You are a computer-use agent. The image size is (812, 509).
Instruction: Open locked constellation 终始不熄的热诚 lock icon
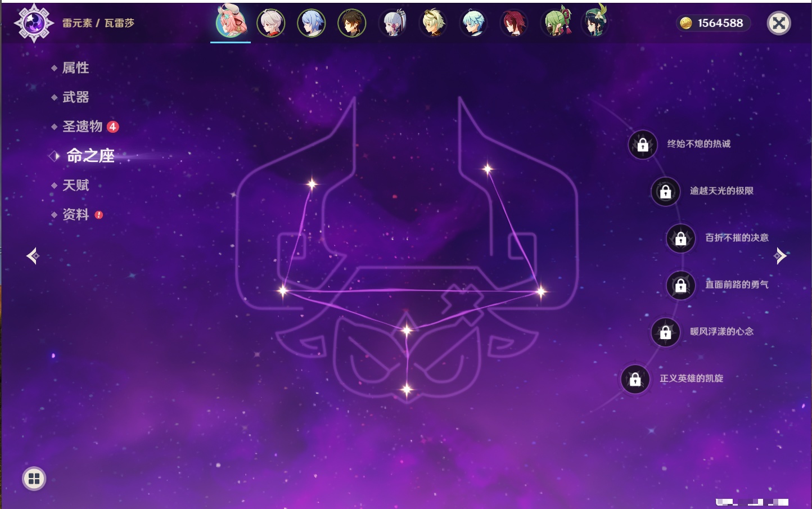[643, 145]
